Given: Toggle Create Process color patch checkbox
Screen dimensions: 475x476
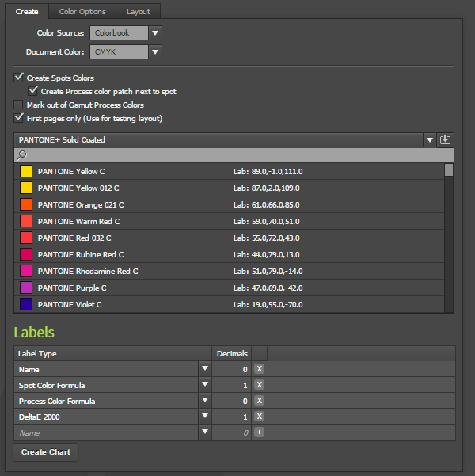Looking at the screenshot, I should 32,91.
